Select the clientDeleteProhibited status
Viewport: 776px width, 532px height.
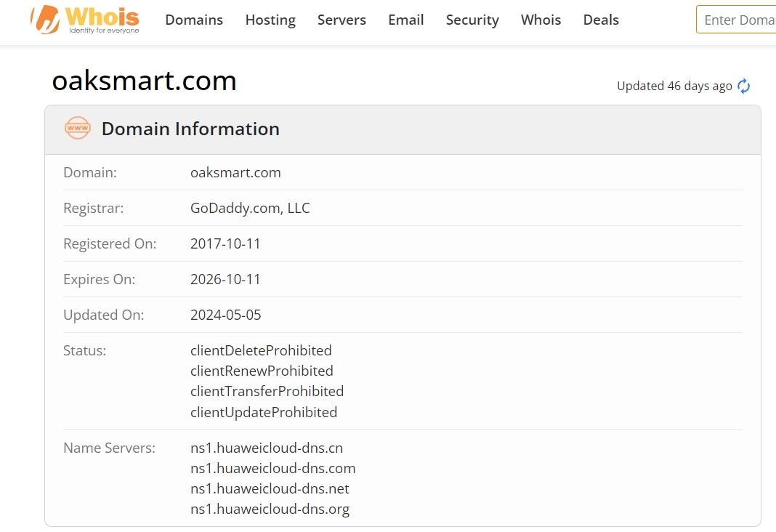point(261,351)
